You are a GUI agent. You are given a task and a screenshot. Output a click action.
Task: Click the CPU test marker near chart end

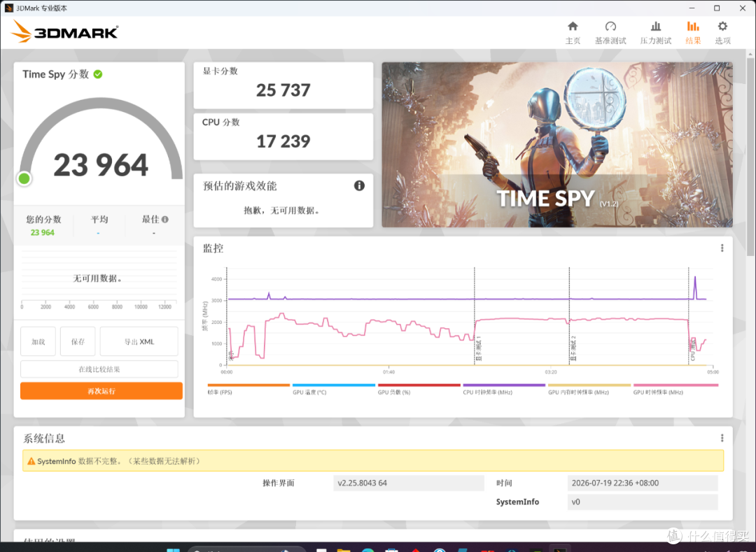point(693,351)
